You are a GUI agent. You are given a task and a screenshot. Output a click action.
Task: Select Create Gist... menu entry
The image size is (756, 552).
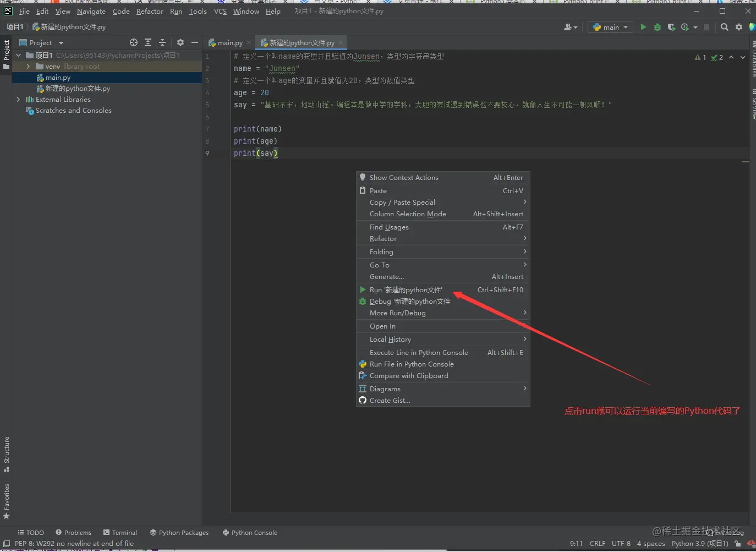tap(443, 401)
